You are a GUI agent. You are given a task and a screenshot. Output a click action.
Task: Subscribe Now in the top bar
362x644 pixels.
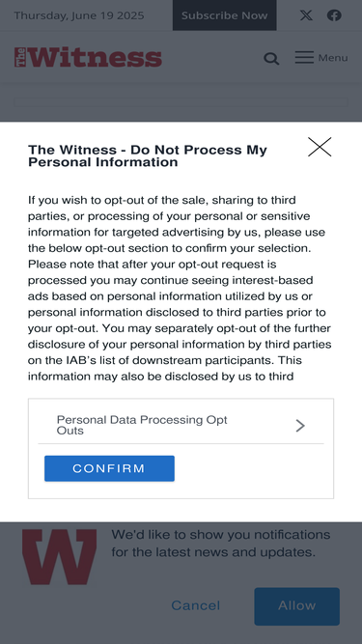[x=225, y=15]
